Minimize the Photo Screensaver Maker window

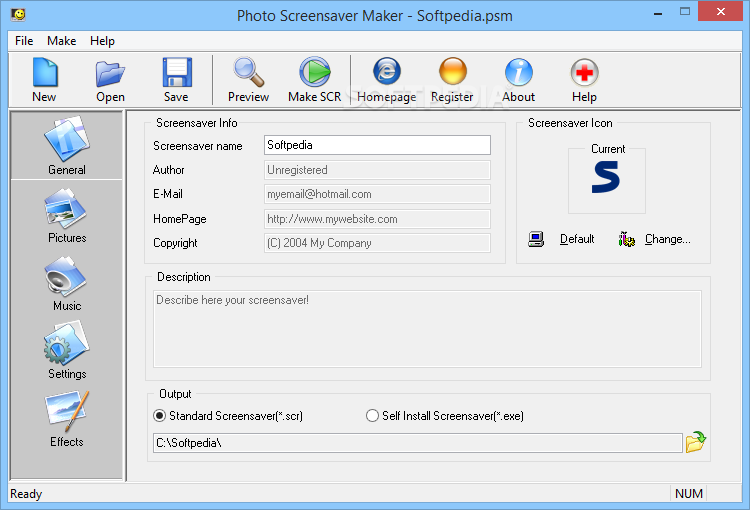(x=658, y=12)
